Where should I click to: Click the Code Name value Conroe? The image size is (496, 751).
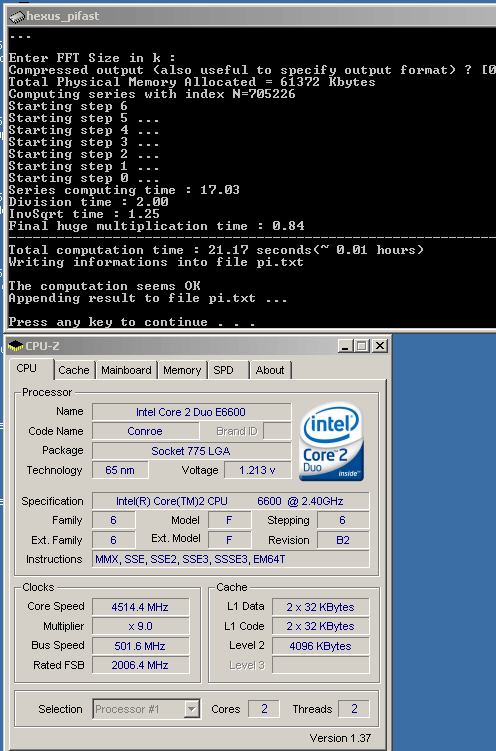146,431
